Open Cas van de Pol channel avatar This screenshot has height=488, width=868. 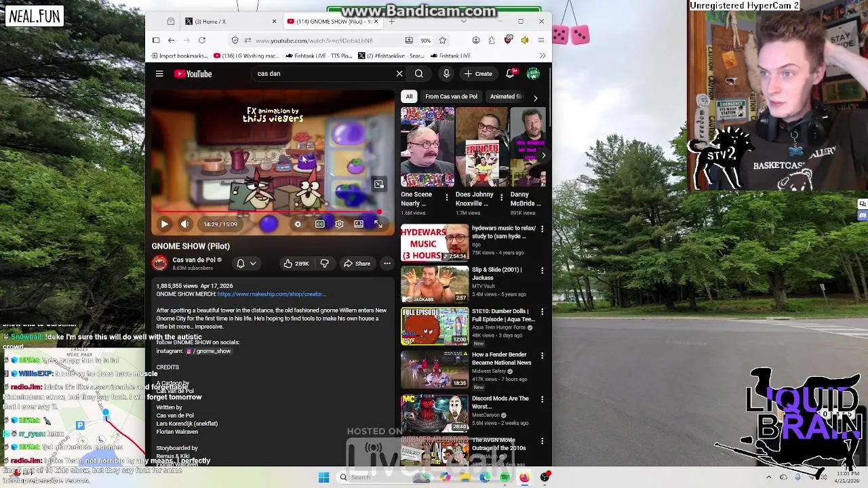pyautogui.click(x=159, y=263)
